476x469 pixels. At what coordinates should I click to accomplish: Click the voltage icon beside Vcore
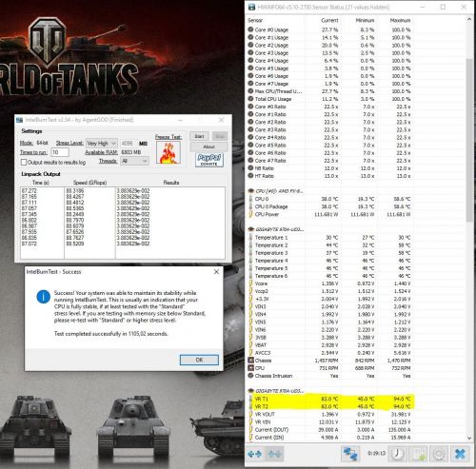point(250,283)
